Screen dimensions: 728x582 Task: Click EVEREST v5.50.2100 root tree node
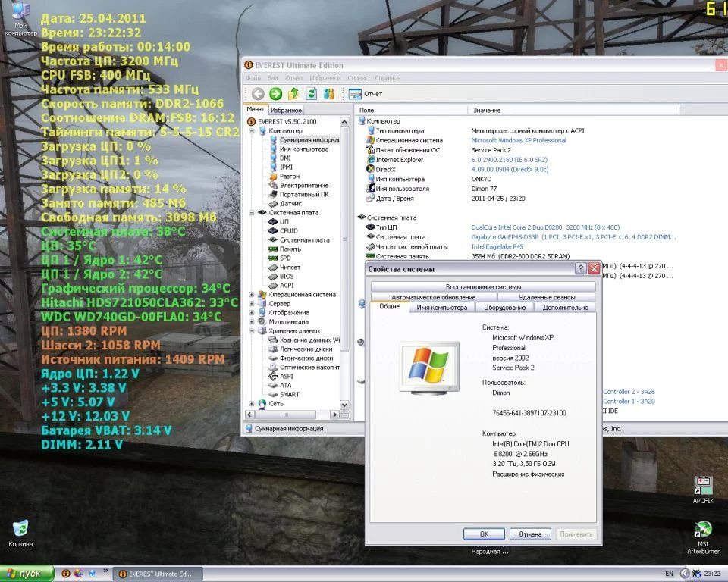(287, 121)
